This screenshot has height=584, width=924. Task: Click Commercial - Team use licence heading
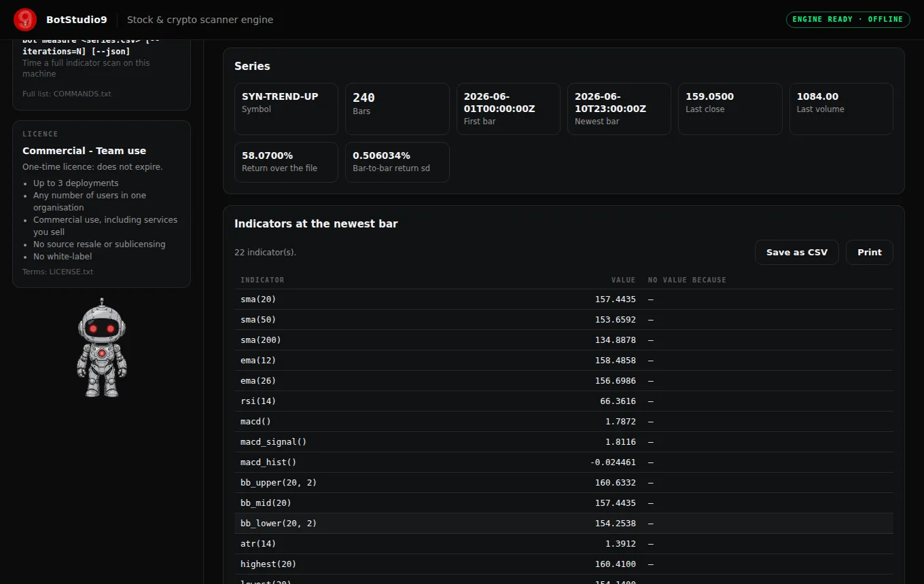(84, 151)
